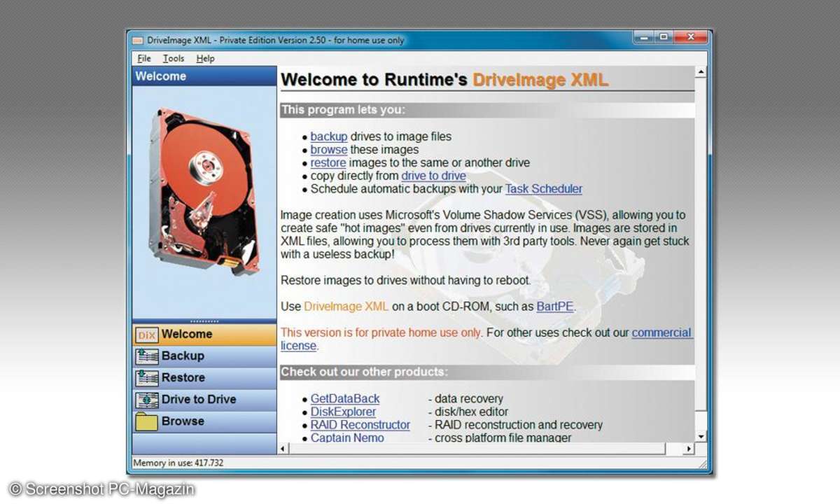The height and width of the screenshot is (504, 840).
Task: Follow the backup hyperlink
Action: (329, 136)
